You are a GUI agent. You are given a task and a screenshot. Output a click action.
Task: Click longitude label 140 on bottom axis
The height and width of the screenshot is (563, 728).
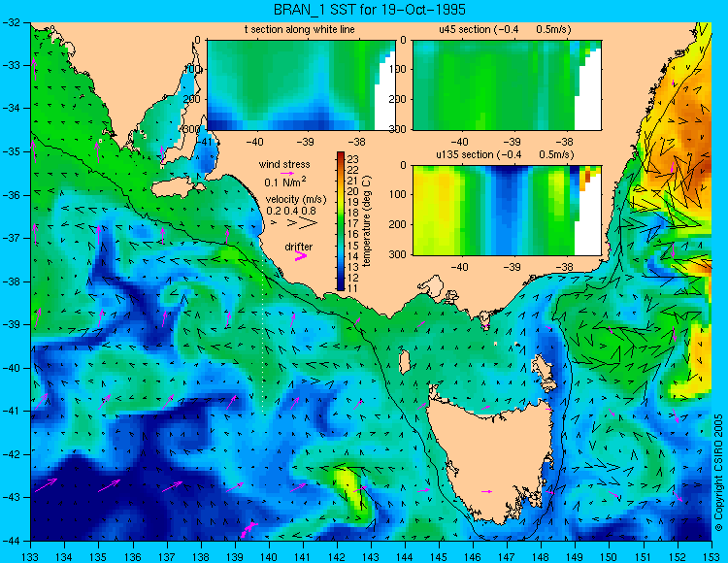(268, 556)
